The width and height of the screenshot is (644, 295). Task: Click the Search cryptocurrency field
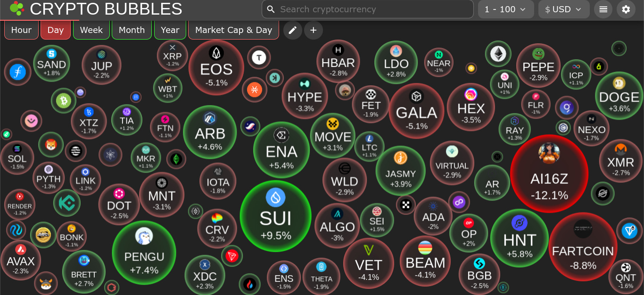point(368,9)
